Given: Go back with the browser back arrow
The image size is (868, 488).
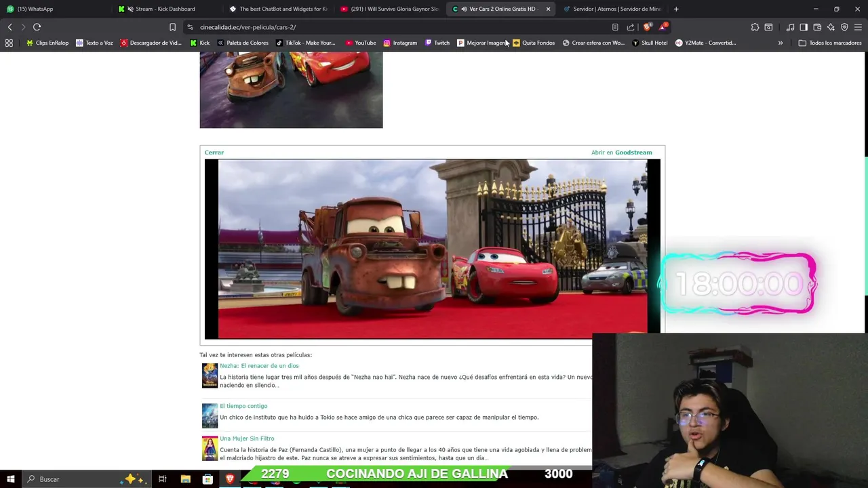Looking at the screenshot, I should tap(9, 27).
